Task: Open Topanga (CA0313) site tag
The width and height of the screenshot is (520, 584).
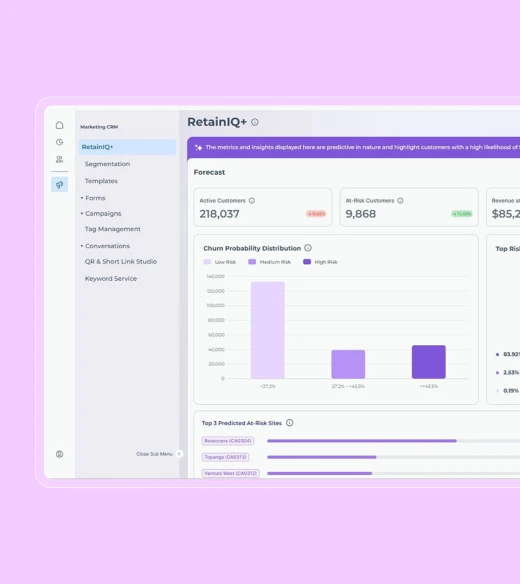Action: (225, 457)
